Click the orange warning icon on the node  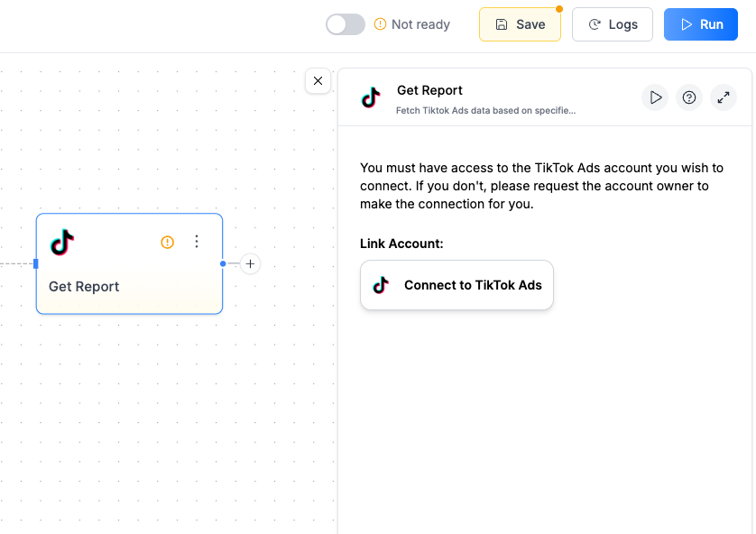pos(167,242)
